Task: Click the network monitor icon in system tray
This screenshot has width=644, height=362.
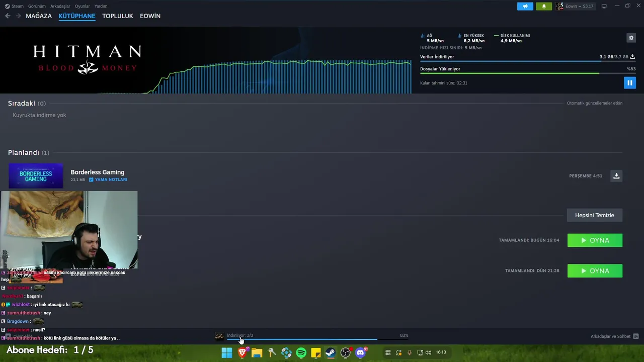Action: point(420,352)
